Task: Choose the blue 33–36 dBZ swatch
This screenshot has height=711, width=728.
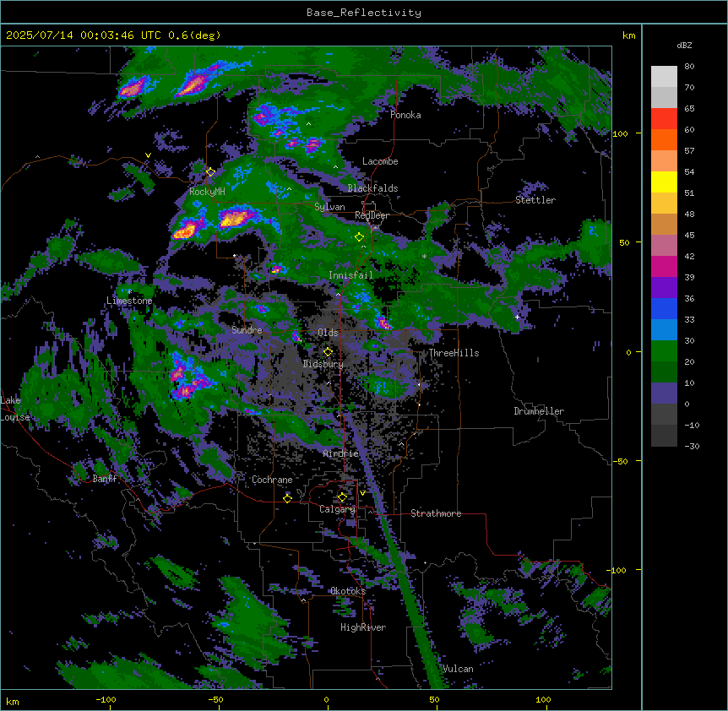Action: pos(664,308)
